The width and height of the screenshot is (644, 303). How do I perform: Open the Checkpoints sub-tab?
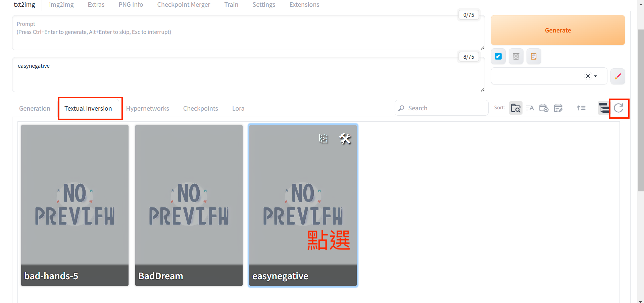tap(201, 108)
